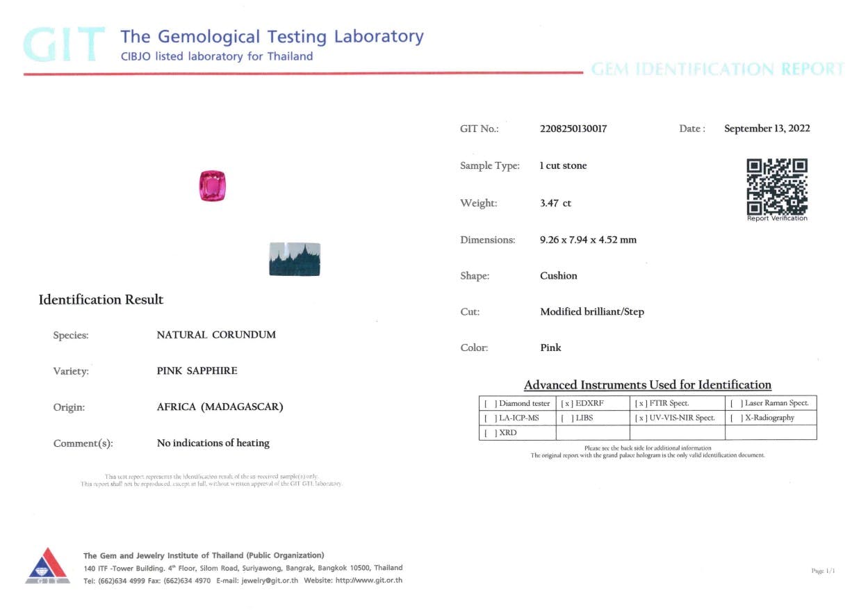Enable the LA-ICP-MS checkbox
Viewport: 868px width, 613px height.
pyautogui.click(x=490, y=418)
